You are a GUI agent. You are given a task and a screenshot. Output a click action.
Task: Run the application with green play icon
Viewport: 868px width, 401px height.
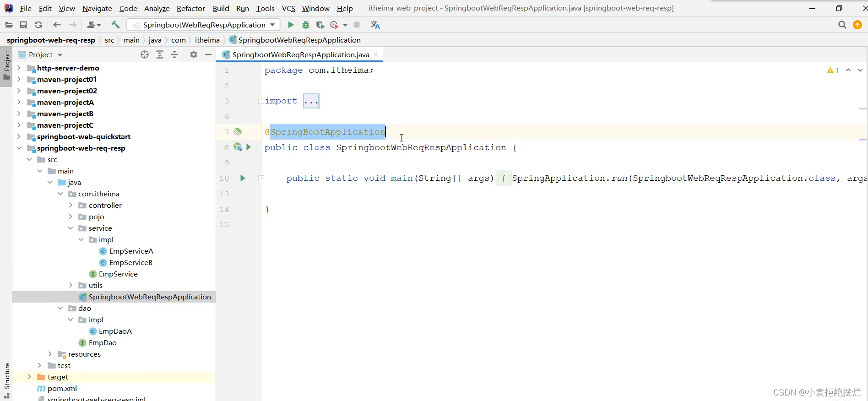[291, 25]
